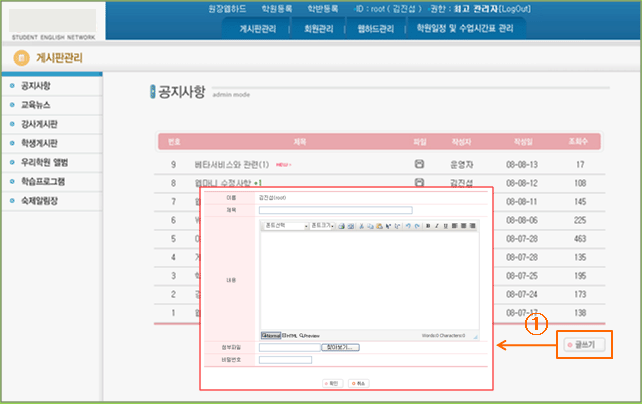Click the 비밀번호 password input field
642x404 pixels.
(x=285, y=360)
